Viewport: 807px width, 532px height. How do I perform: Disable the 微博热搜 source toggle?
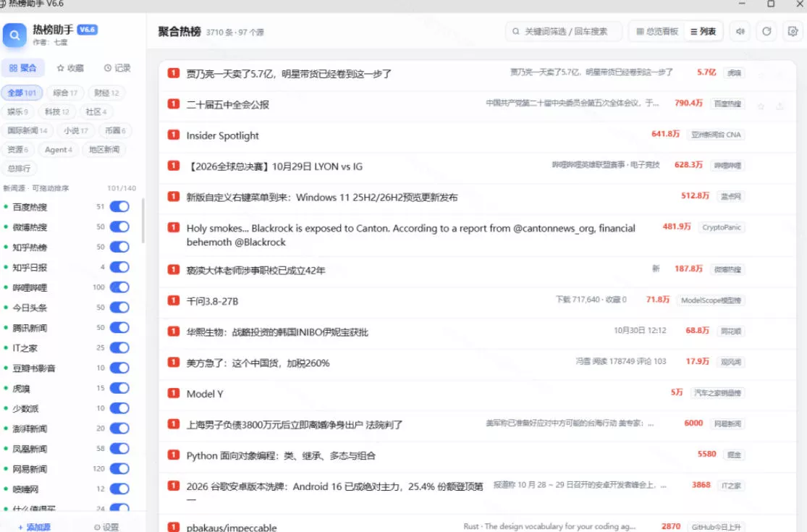[x=119, y=227]
